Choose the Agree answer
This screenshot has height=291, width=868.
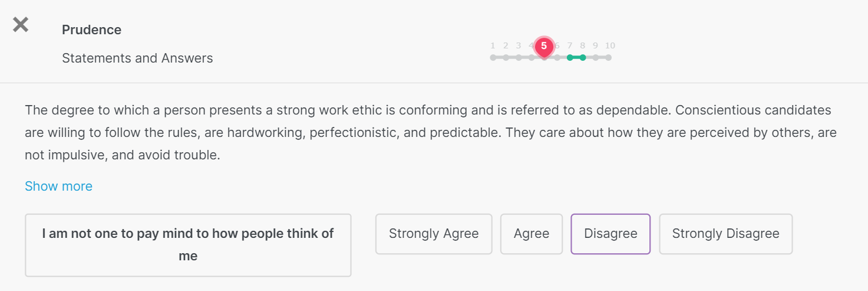click(x=532, y=234)
